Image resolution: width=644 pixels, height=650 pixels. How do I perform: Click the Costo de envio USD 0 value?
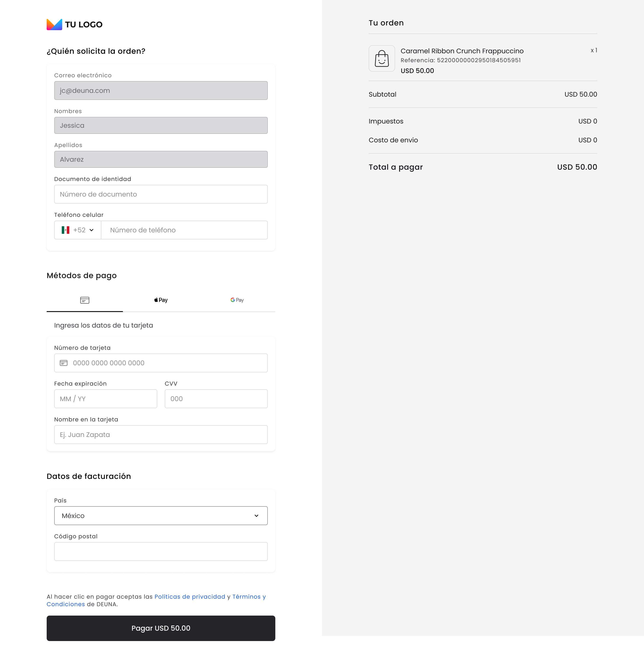[588, 140]
